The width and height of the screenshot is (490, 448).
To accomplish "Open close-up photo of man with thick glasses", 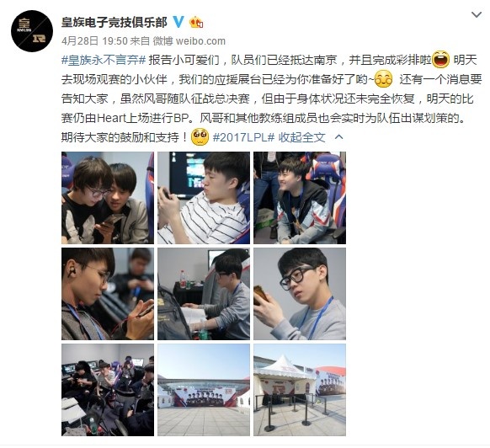I will [300, 294].
